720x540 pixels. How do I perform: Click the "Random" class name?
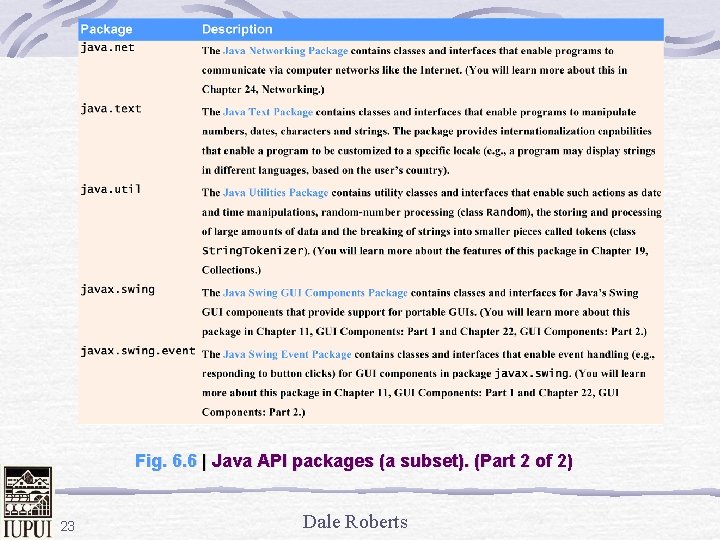[506, 212]
